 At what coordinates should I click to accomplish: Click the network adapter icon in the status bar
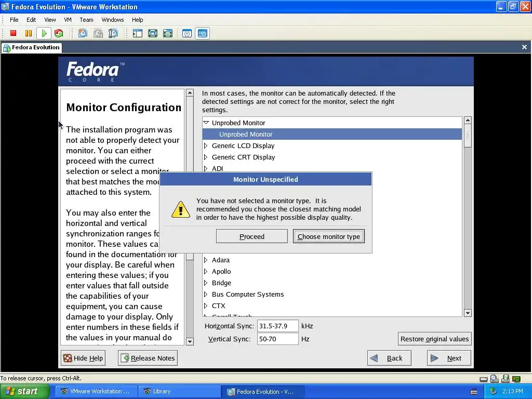pos(516,379)
